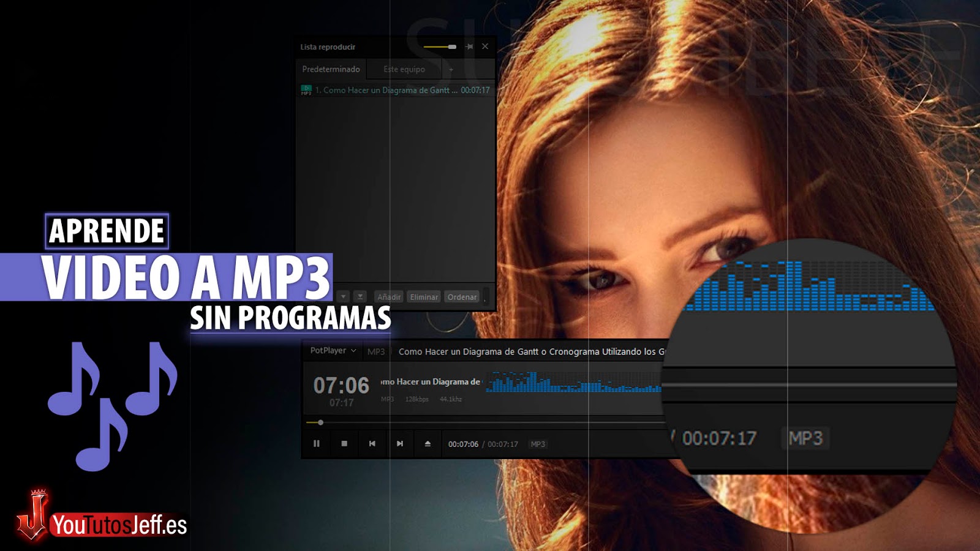980x551 pixels.
Task: Skip to the previous track
Action: (x=372, y=444)
